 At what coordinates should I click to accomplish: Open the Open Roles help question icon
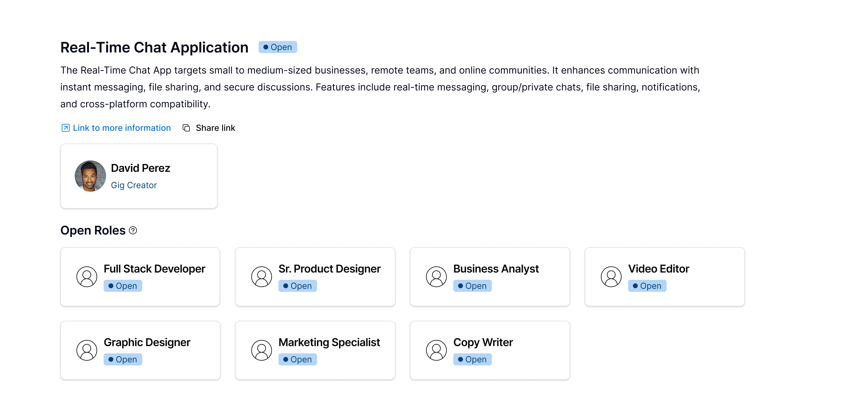(133, 230)
